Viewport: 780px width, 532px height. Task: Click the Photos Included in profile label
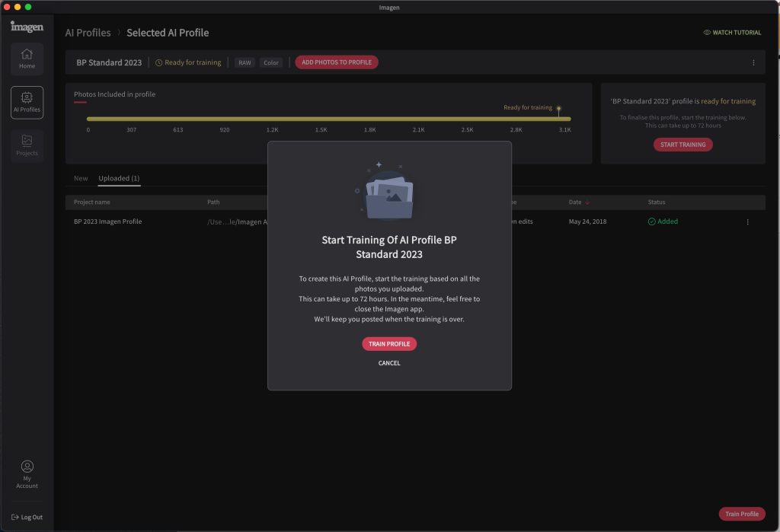click(114, 94)
